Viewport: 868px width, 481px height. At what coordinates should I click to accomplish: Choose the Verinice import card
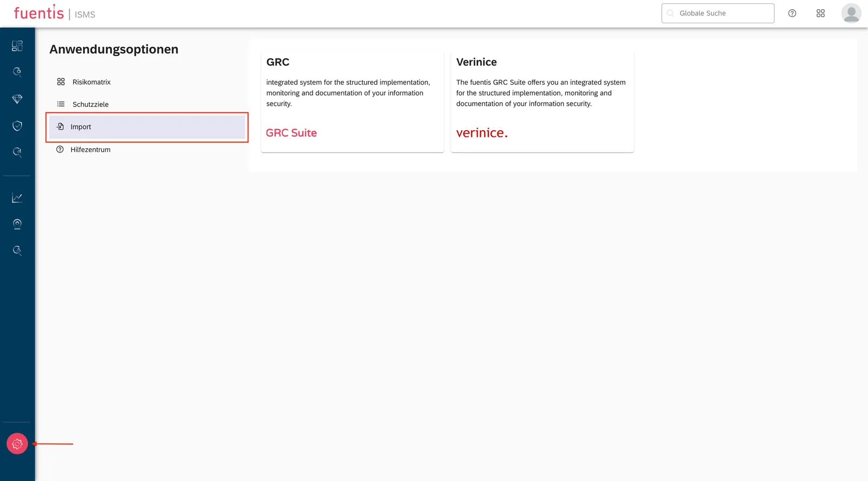(x=542, y=102)
